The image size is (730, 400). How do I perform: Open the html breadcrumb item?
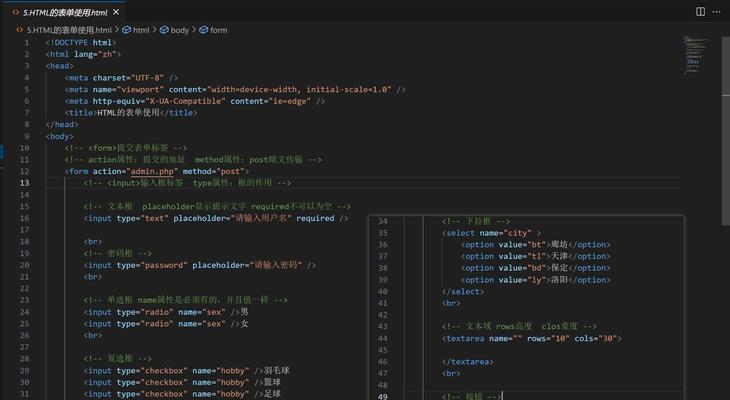[136, 30]
